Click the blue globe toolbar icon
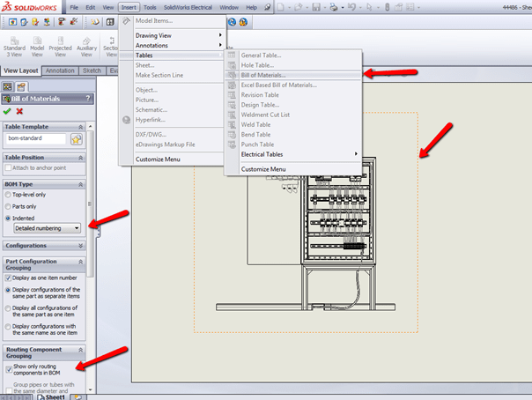The height and width of the screenshot is (400, 532). (x=232, y=22)
